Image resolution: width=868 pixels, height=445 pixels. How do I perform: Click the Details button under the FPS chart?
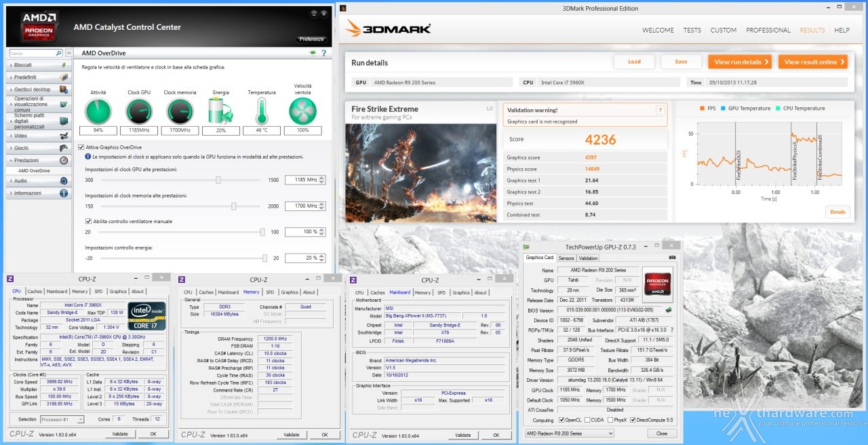click(x=837, y=212)
